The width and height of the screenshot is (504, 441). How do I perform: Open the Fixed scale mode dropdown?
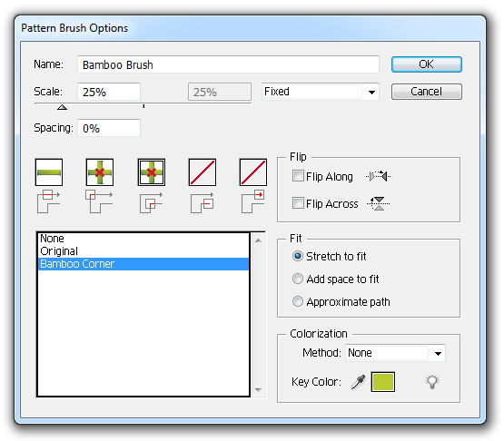[x=321, y=92]
